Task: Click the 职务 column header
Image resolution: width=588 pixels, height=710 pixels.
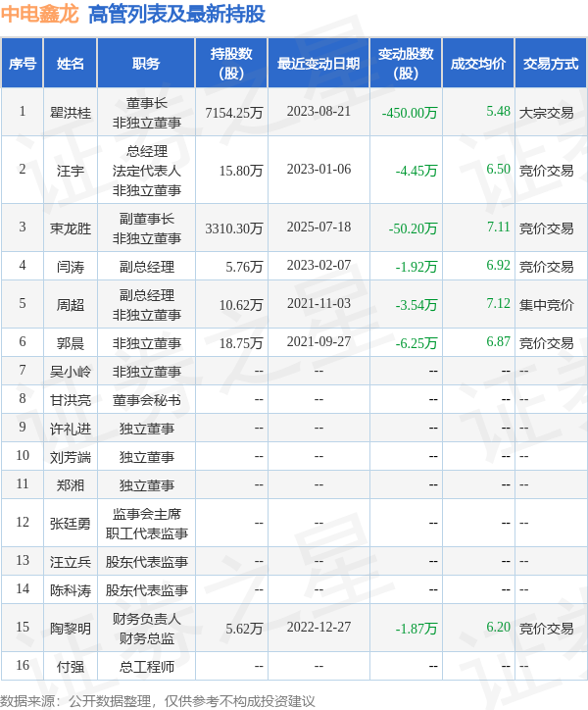Action: pyautogui.click(x=146, y=64)
